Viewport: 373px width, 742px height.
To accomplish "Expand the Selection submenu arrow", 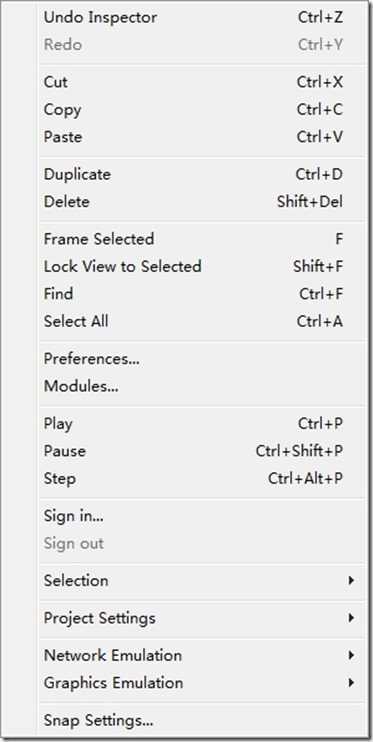I will click(x=351, y=580).
